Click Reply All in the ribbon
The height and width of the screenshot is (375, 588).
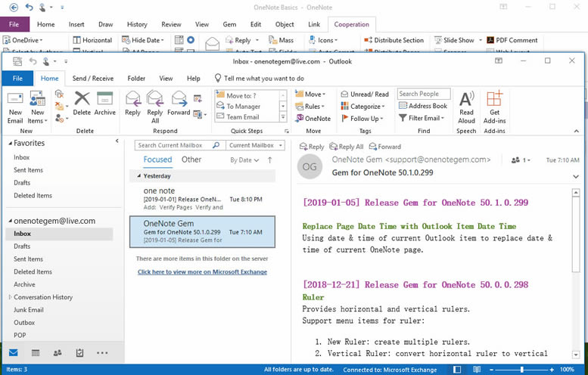(155, 104)
